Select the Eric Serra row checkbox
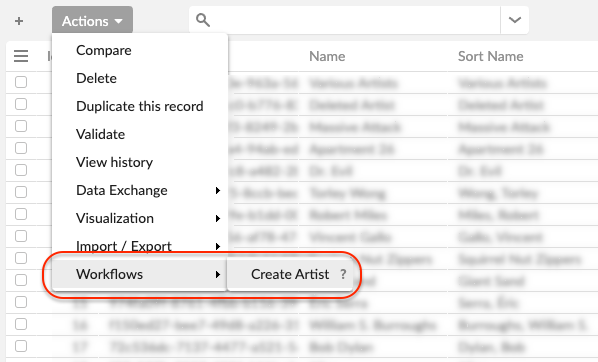This screenshot has height=362, width=598. coord(21,302)
